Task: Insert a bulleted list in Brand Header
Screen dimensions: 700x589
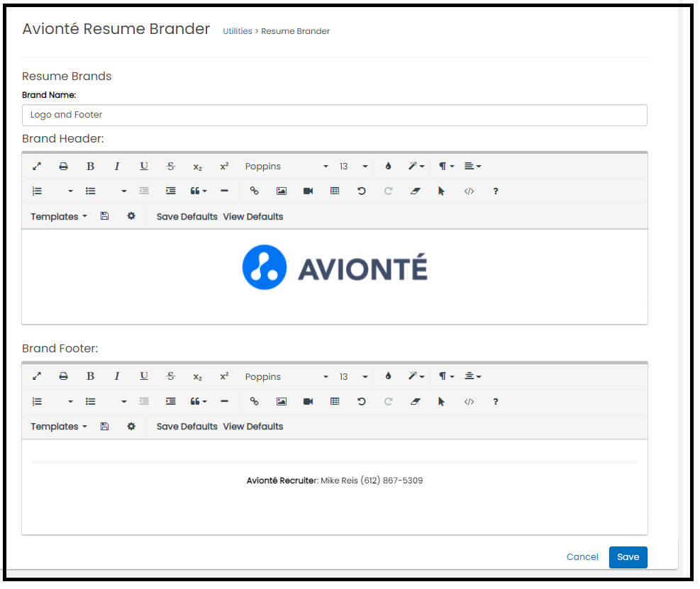Action: (x=91, y=191)
